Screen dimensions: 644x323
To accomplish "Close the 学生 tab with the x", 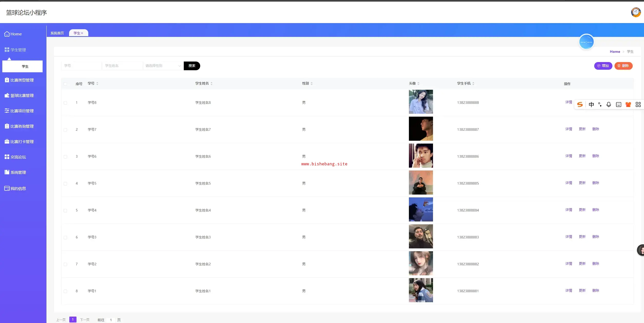I will pyautogui.click(x=82, y=33).
